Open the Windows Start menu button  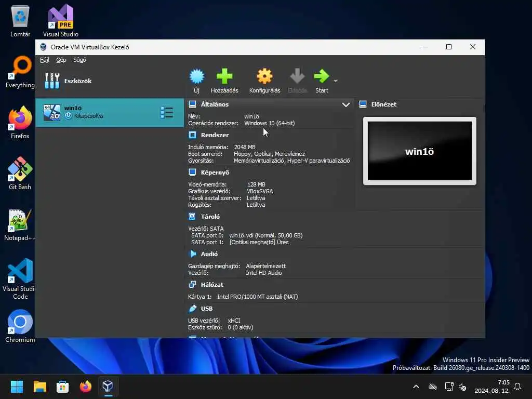point(17,387)
